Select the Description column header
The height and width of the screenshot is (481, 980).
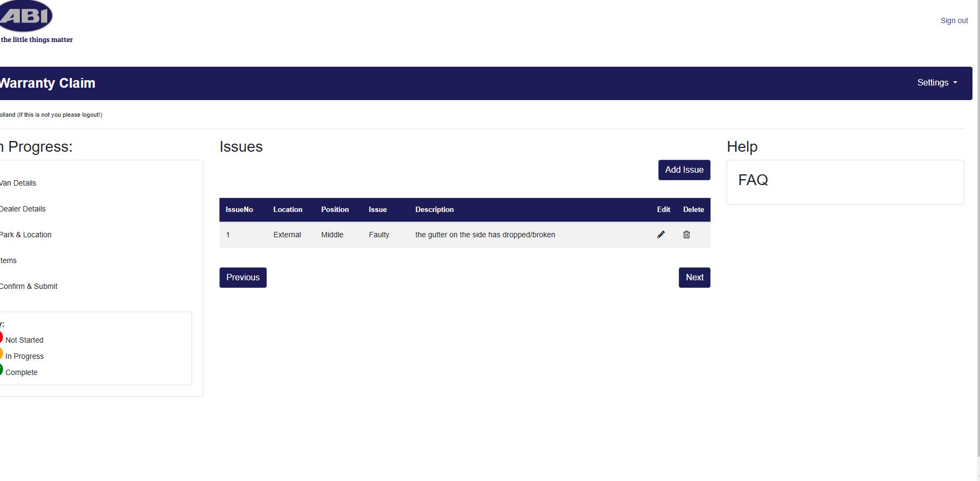435,210
